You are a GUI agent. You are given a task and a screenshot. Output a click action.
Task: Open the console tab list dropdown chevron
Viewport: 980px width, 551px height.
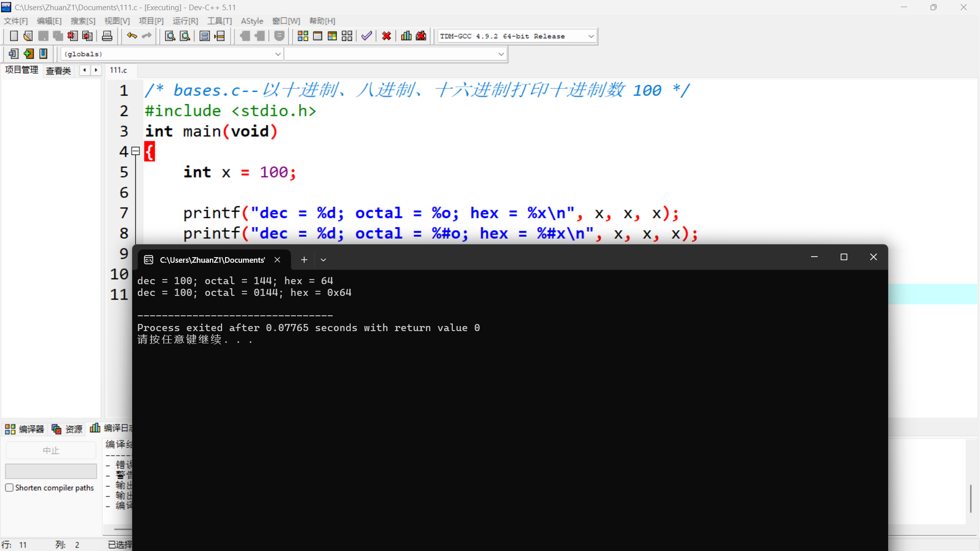point(323,260)
